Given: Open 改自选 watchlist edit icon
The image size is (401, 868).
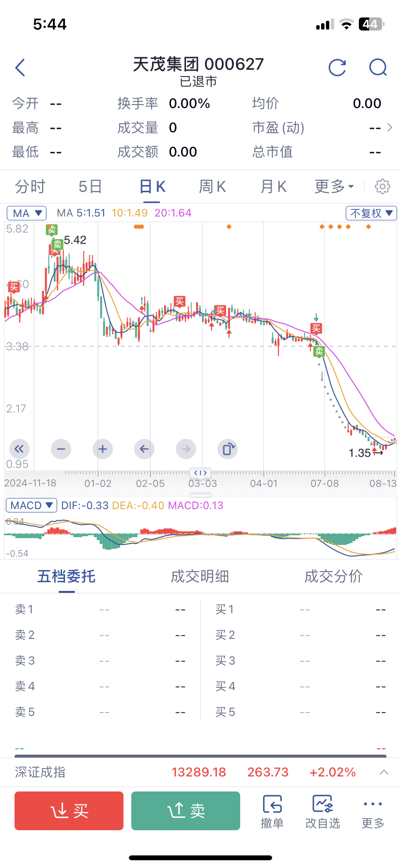Looking at the screenshot, I should click(x=323, y=812).
